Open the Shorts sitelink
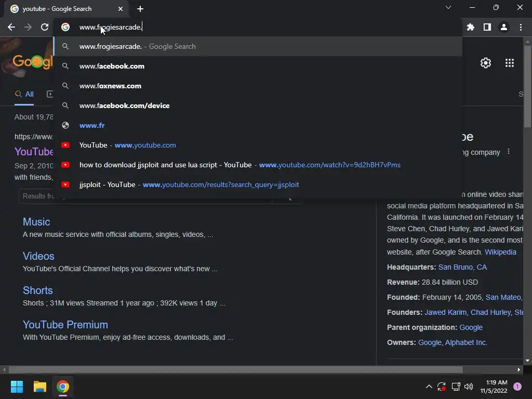This screenshot has height=399, width=532. [37, 290]
